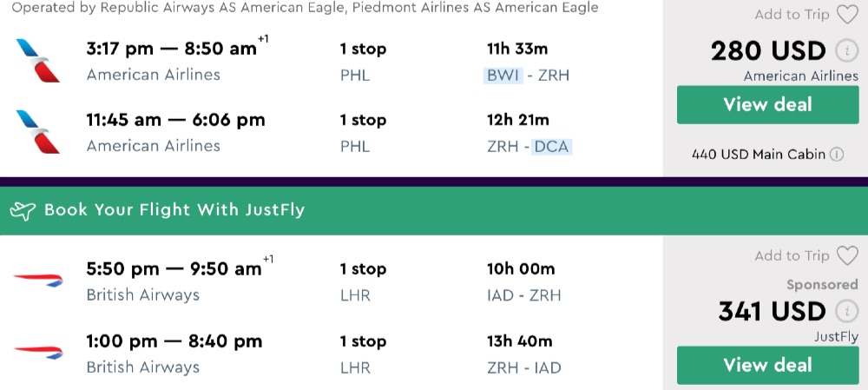This screenshot has height=390, width=868.
Task: Click the highlighted BWI airport code
Action: (x=503, y=75)
